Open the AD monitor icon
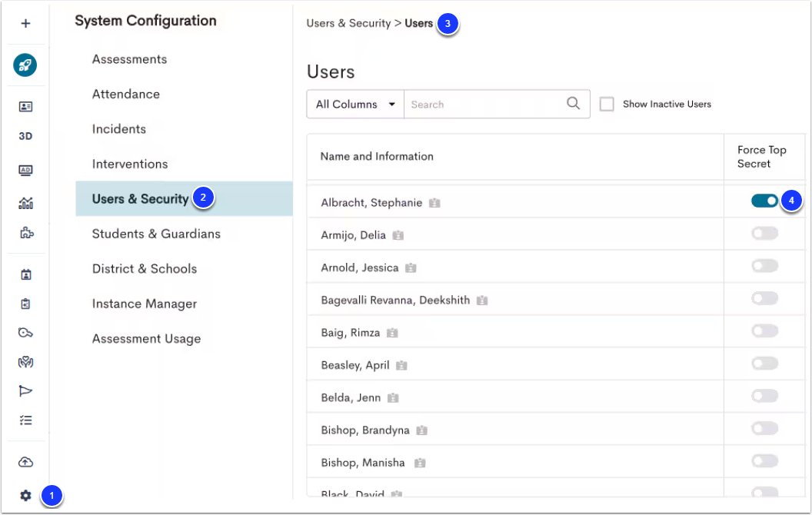The height and width of the screenshot is (515, 812). coord(25,171)
